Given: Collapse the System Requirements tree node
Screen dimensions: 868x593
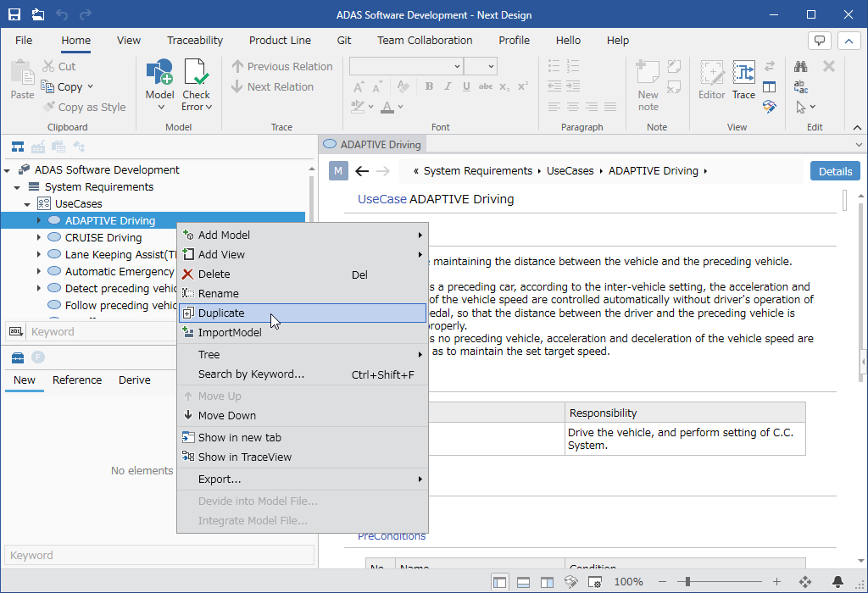Looking at the screenshot, I should pyautogui.click(x=17, y=187).
